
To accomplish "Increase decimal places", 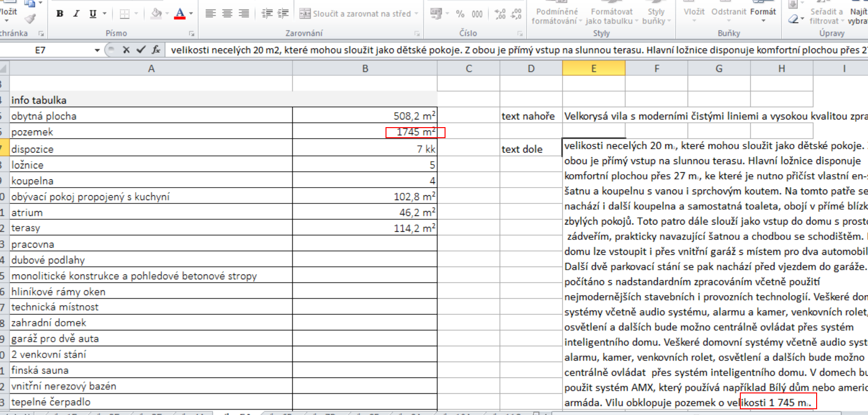I will pyautogui.click(x=500, y=14).
